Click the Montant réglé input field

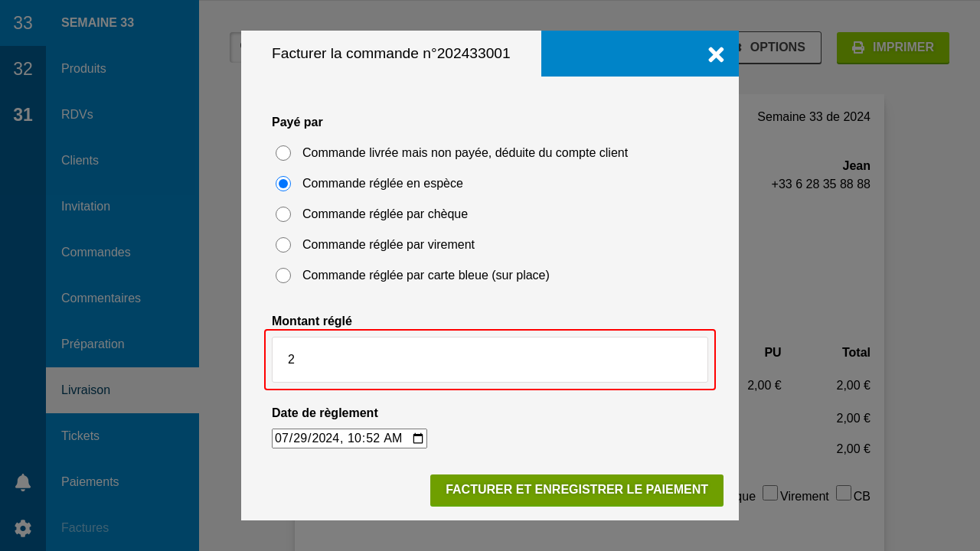(x=490, y=360)
